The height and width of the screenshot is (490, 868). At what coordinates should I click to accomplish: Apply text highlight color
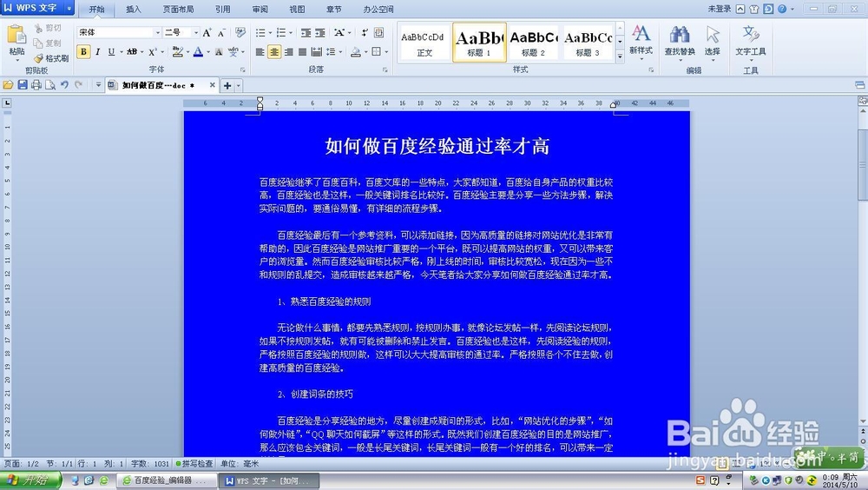[177, 51]
